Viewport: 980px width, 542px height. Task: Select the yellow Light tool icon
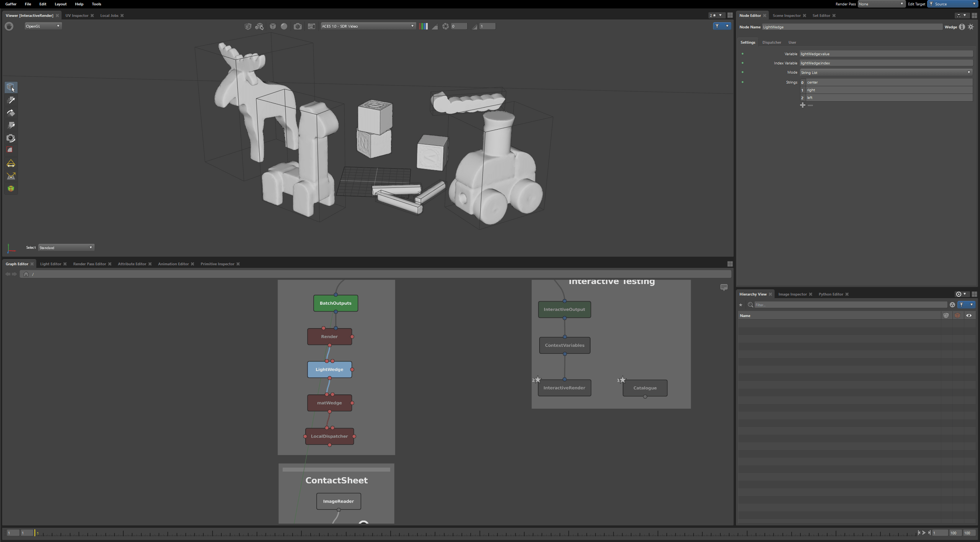[x=11, y=164]
